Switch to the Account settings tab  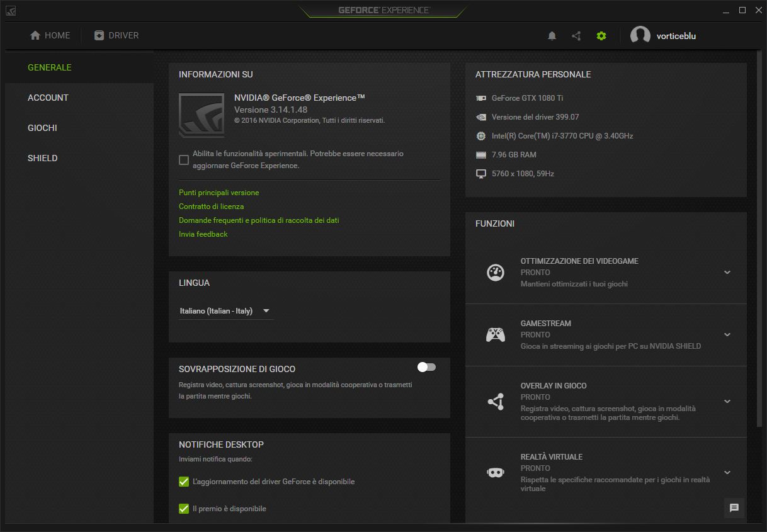click(x=48, y=98)
